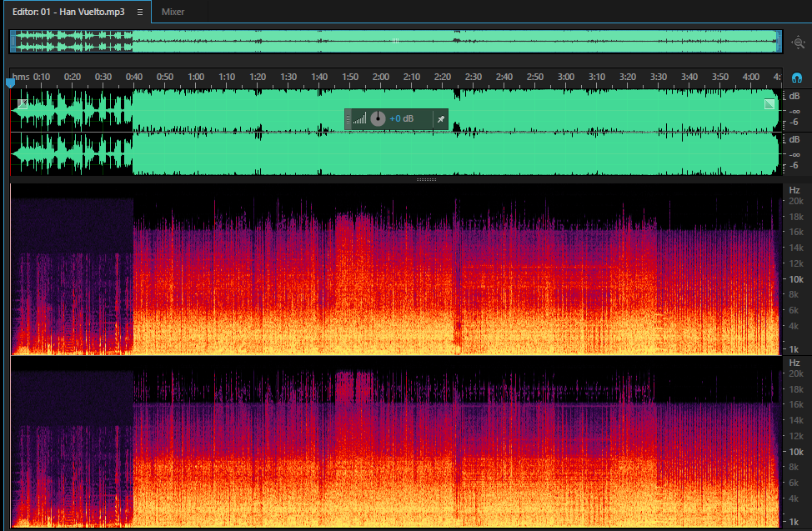Click 10k on the lower frequency scale
This screenshot has height=531, width=812.
(x=796, y=452)
